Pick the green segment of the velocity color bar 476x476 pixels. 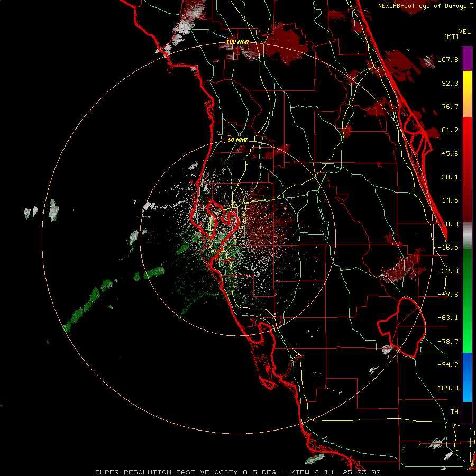467,300
